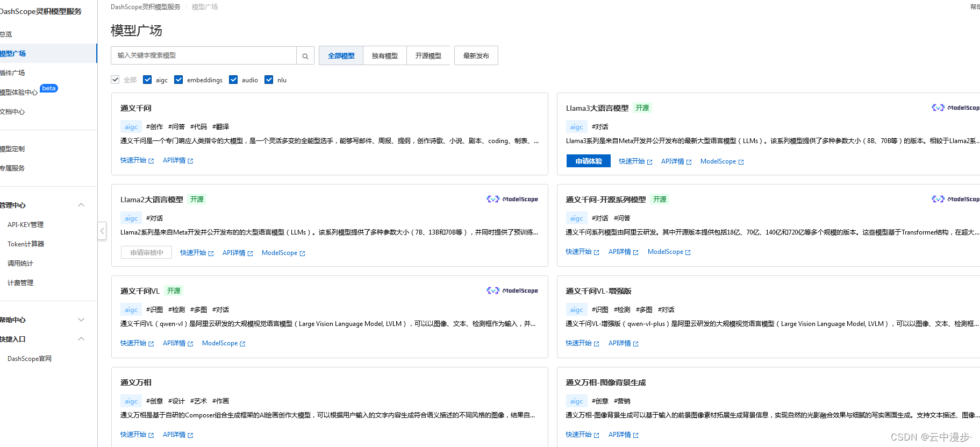
Task: Click ModelScope logo on 通义千问VL card
Action: point(512,290)
